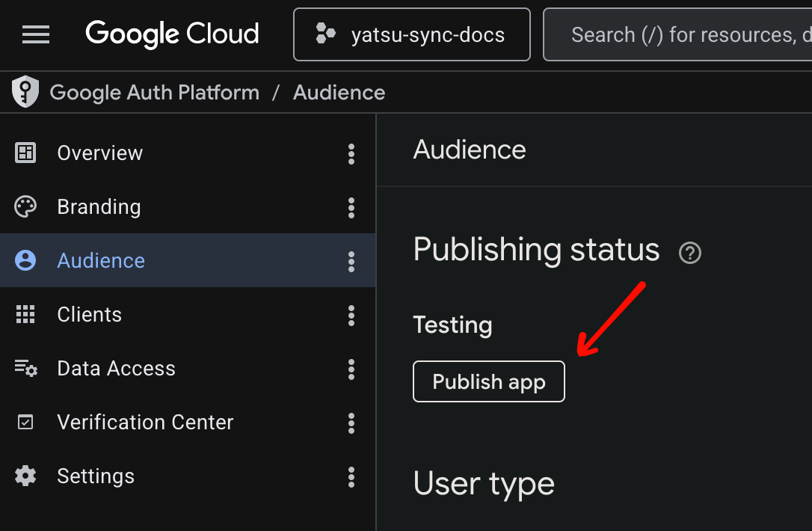The image size is (812, 531).
Task: Click the Overview dashboard icon
Action: tap(25, 153)
